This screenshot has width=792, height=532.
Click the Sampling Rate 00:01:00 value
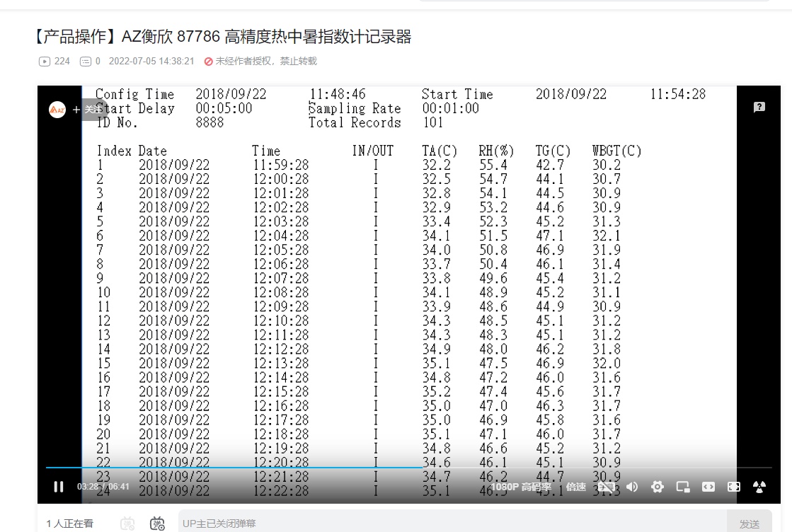click(451, 108)
